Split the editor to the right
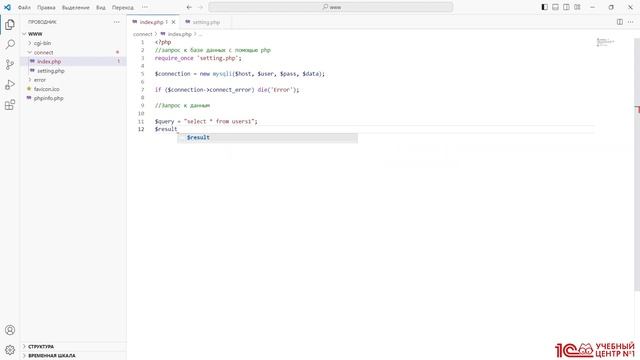Viewport: 640px width, 360px height. point(620,22)
